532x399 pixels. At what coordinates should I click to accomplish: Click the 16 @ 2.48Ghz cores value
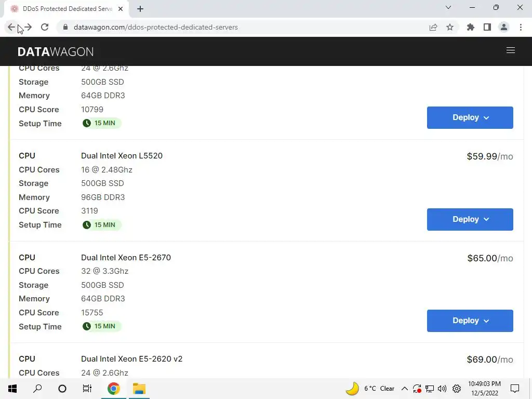tap(107, 170)
